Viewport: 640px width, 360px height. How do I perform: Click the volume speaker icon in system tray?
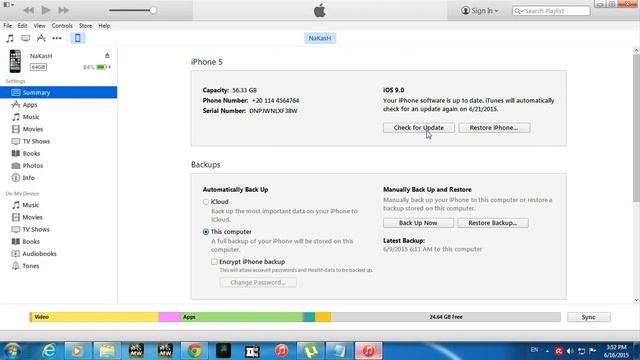pos(570,351)
